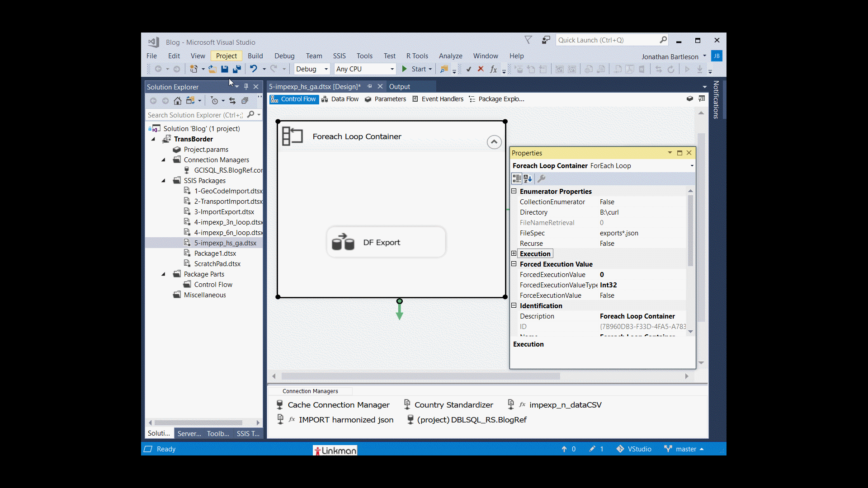
Task: Switch to the Data Flow tab
Action: 340,99
